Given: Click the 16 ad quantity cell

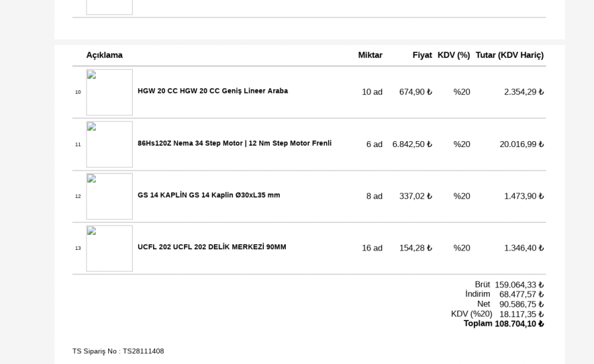Looking at the screenshot, I should [x=372, y=249].
